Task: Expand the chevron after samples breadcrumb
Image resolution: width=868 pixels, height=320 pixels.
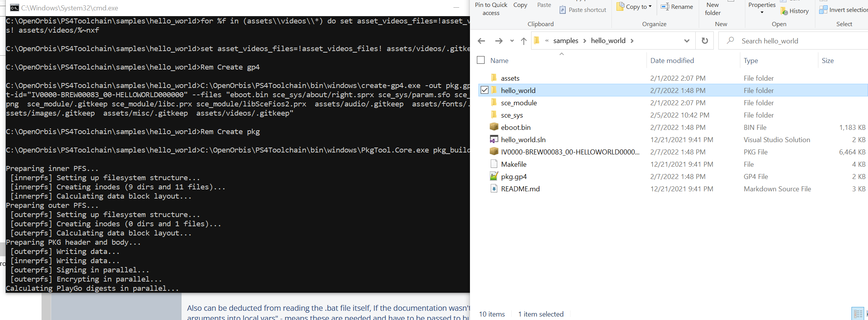Action: [x=585, y=41]
